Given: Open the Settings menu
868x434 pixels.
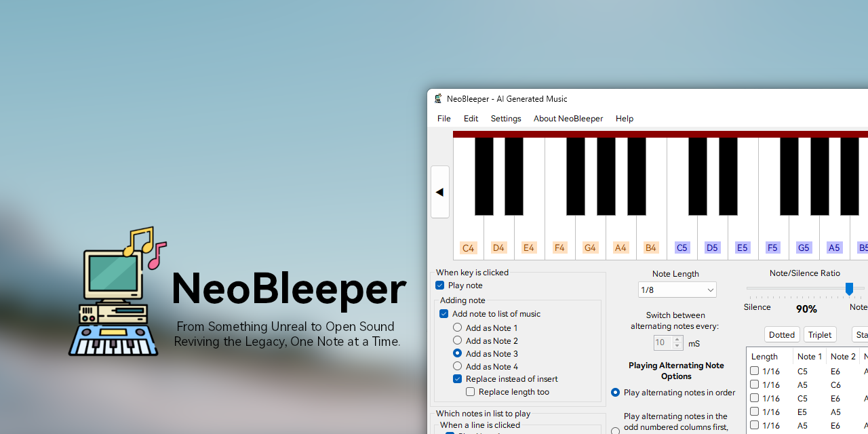Looking at the screenshot, I should 506,119.
